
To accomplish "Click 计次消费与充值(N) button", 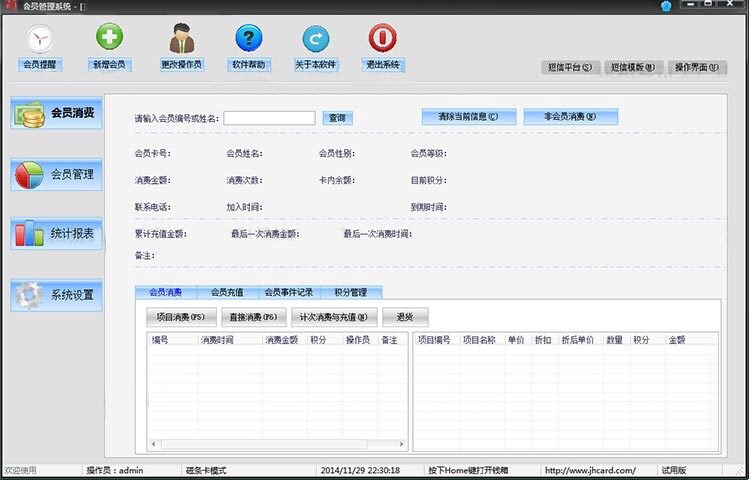I will pyautogui.click(x=334, y=317).
